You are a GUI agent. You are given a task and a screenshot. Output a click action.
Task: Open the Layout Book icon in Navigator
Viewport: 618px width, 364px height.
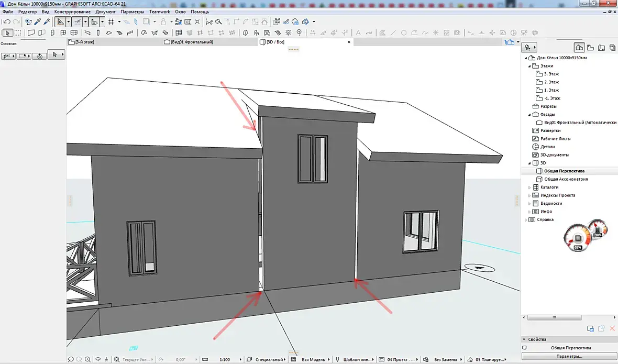pyautogui.click(x=601, y=48)
